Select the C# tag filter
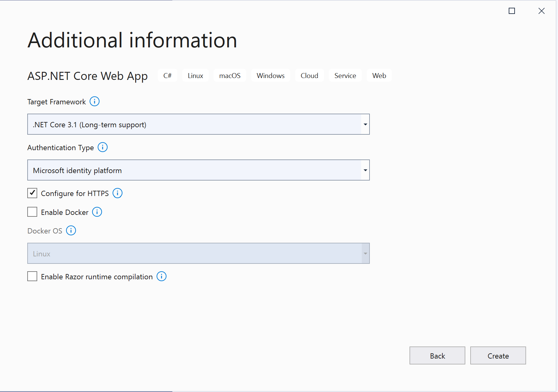 (167, 75)
